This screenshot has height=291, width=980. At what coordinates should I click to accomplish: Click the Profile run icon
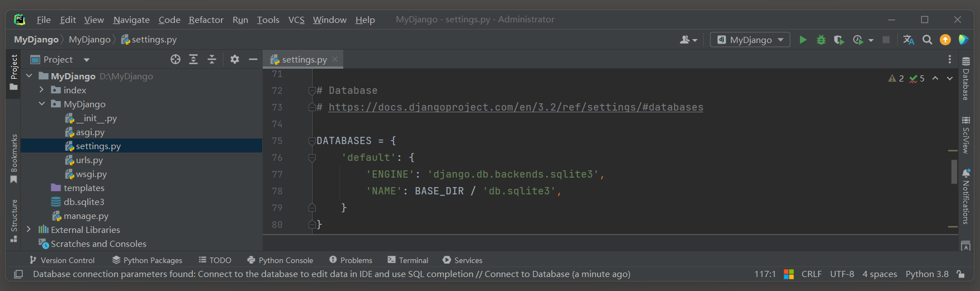click(858, 40)
